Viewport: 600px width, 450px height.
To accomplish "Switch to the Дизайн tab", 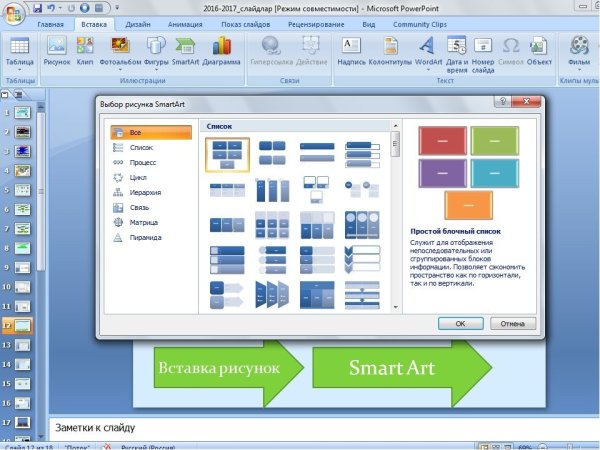I will tap(138, 22).
